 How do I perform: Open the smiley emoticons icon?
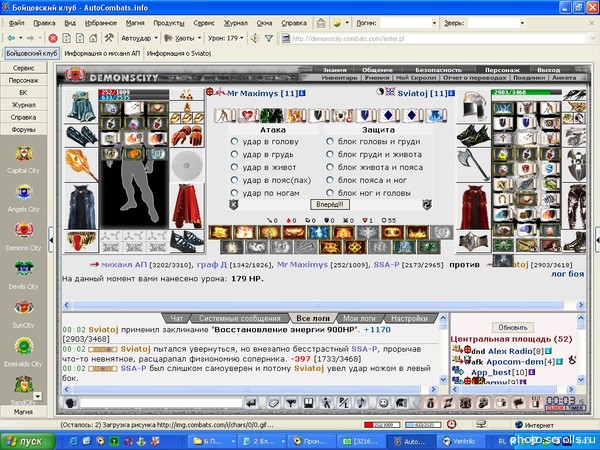tap(383, 403)
